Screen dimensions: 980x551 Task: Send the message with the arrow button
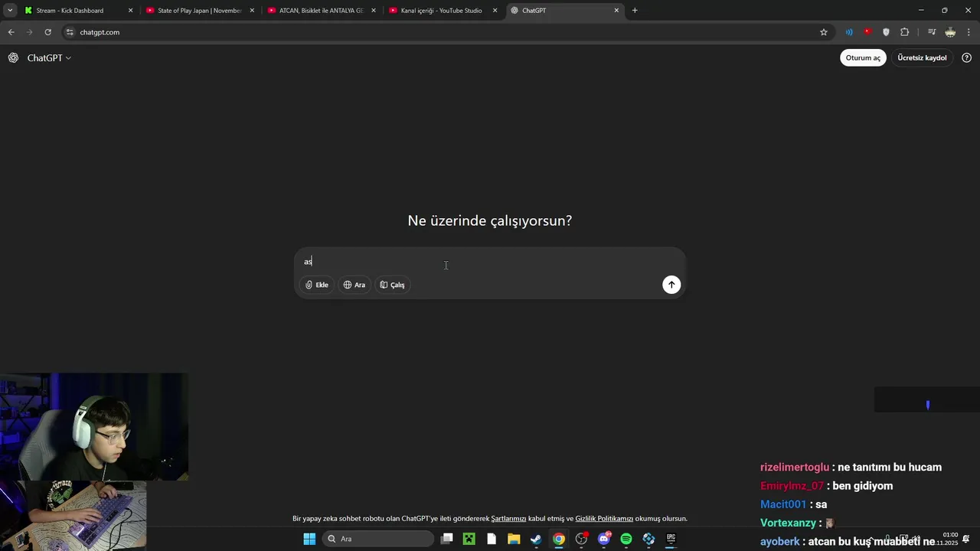pos(671,285)
